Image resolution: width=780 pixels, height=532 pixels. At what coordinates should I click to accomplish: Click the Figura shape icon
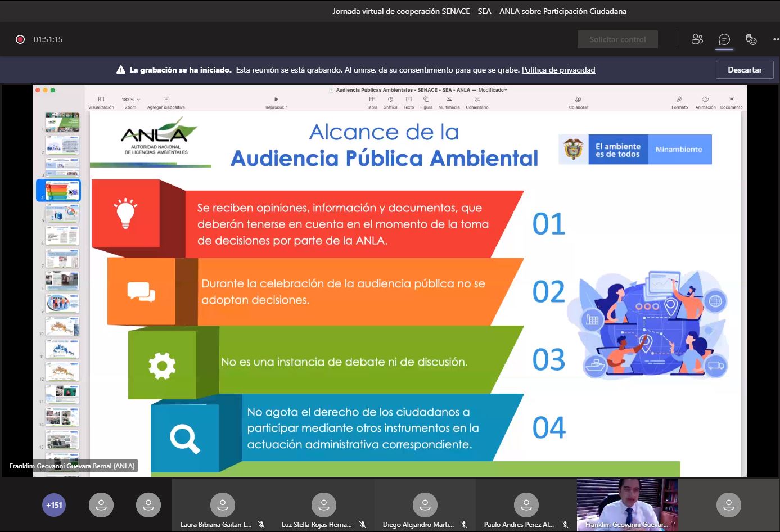[x=426, y=100]
